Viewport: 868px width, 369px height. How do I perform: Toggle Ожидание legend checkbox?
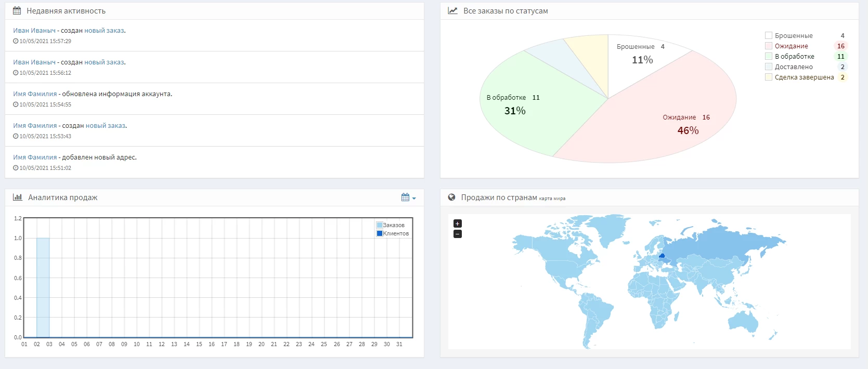point(769,46)
